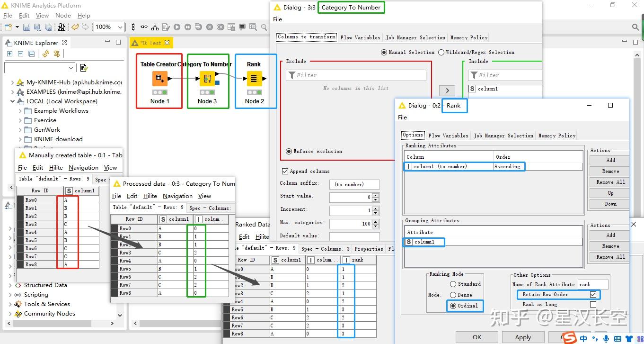
Task: Select Ordinal ranking mode
Action: click(453, 306)
